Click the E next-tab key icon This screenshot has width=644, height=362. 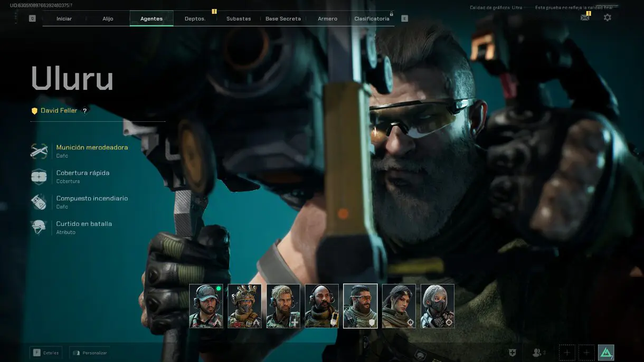click(x=405, y=18)
